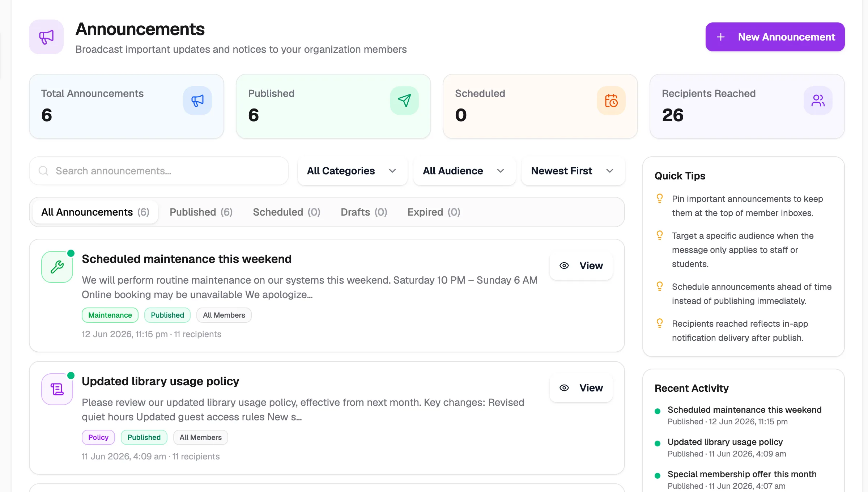Click the search magnifier icon

click(43, 171)
